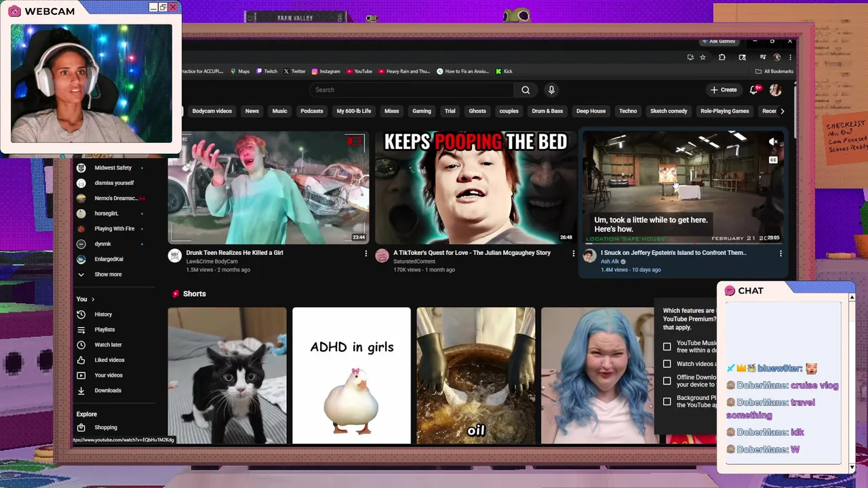This screenshot has height=488, width=868.
Task: Click the YouTube search magnifier button
Action: tap(526, 89)
